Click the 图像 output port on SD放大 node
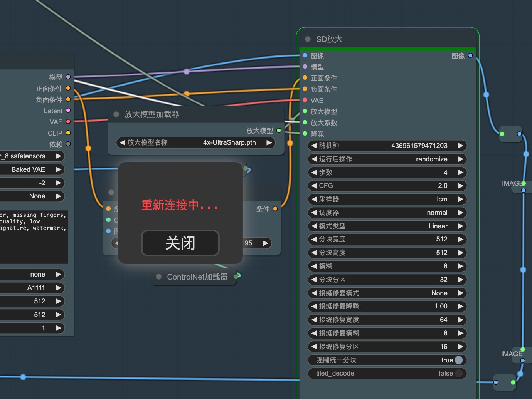 pyautogui.click(x=470, y=55)
